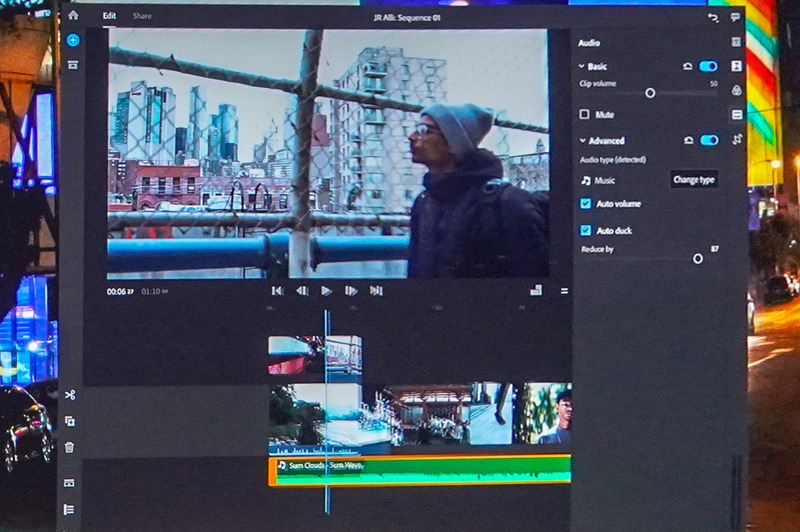The height and width of the screenshot is (532, 800).
Task: Collapse the Advanced section chevron
Action: coord(582,140)
